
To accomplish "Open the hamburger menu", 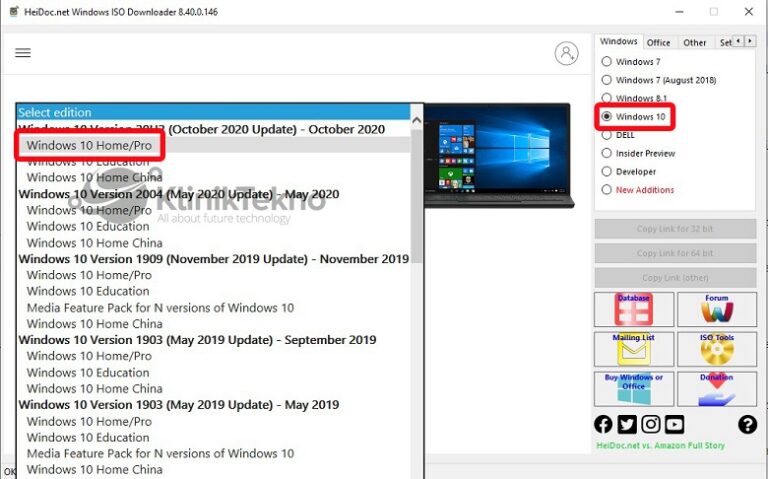I will coord(23,52).
